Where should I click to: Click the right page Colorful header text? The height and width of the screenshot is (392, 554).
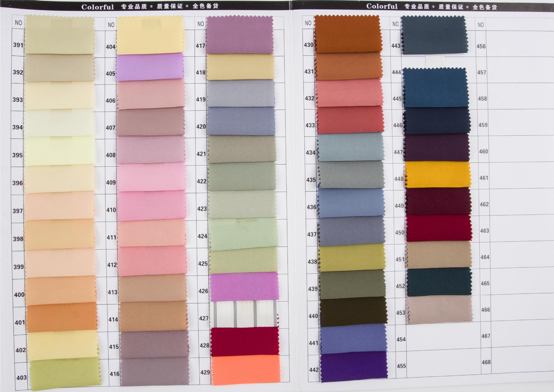382,6
